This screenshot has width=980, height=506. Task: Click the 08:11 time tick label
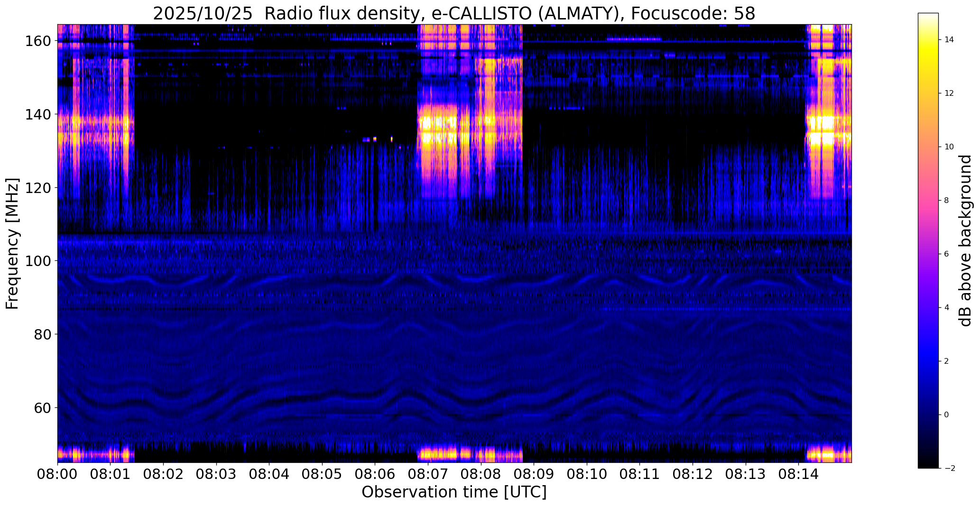639,474
